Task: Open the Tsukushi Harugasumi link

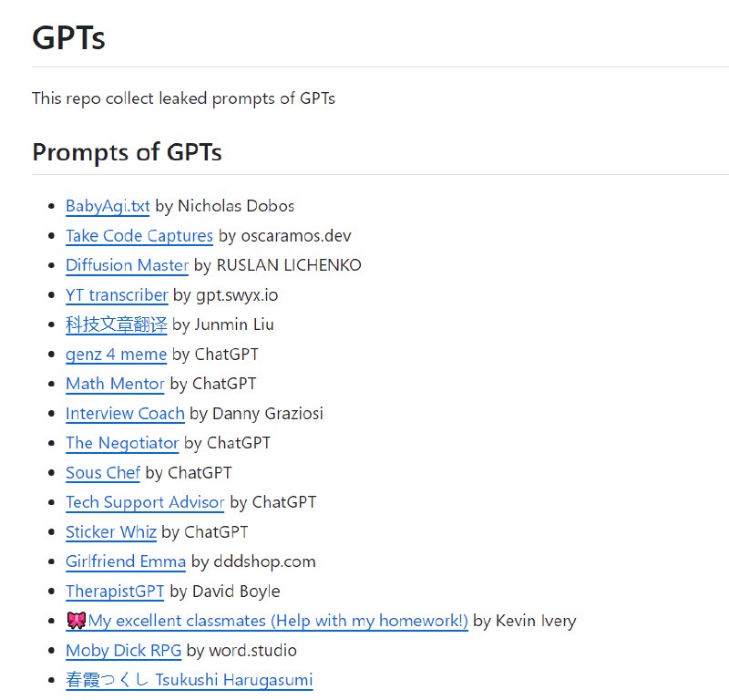Action: coord(189,680)
